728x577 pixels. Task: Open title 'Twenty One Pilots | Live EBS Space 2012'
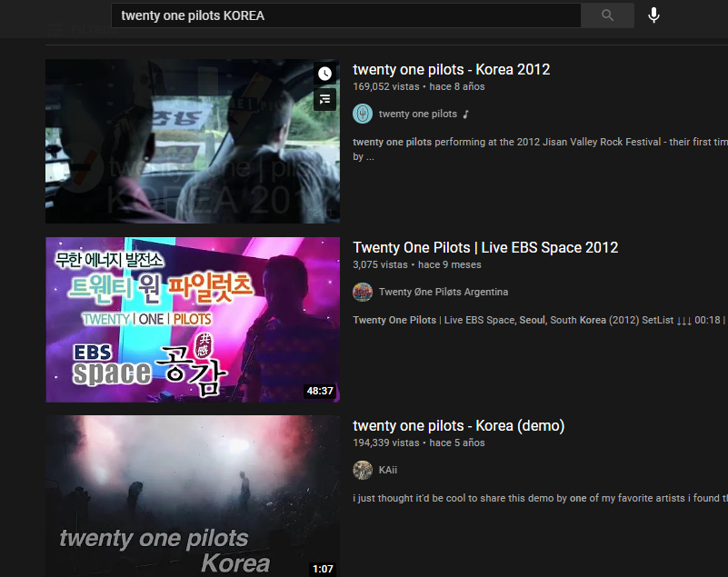click(485, 247)
